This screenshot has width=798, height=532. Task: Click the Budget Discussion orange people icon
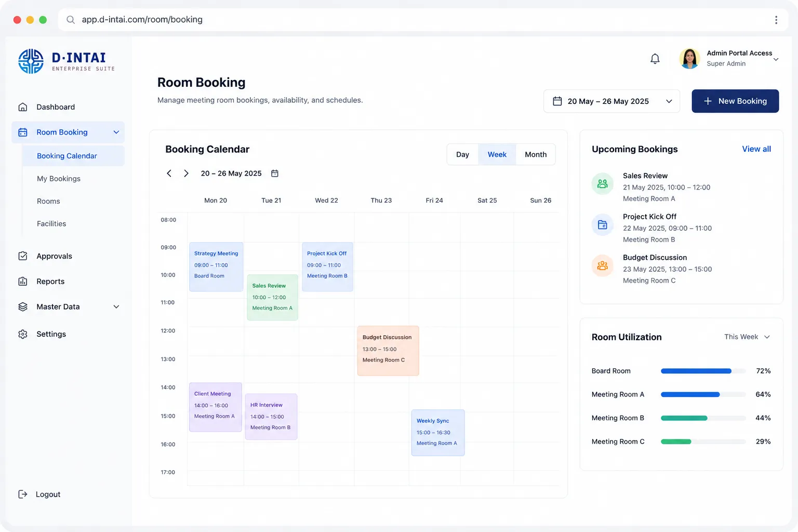tap(603, 265)
